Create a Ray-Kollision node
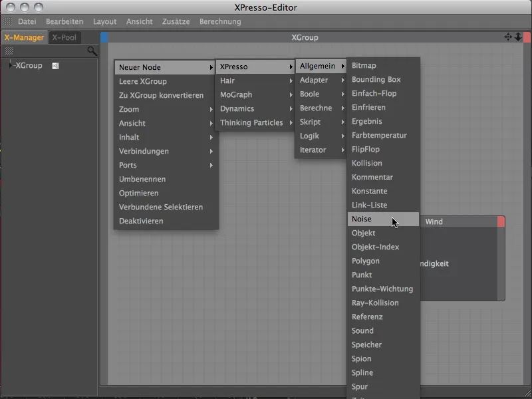532x399 pixels. (x=383, y=303)
